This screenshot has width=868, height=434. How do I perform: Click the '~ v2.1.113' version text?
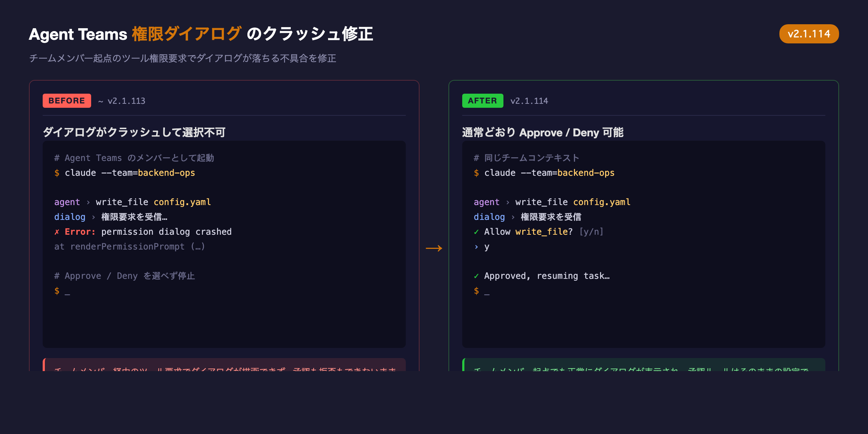coord(122,101)
